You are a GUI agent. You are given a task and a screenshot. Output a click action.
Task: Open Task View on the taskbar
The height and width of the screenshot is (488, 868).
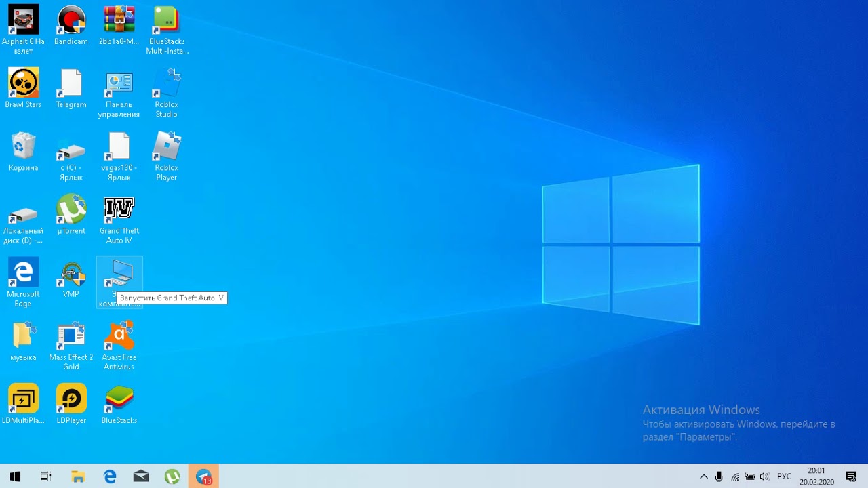(x=45, y=476)
